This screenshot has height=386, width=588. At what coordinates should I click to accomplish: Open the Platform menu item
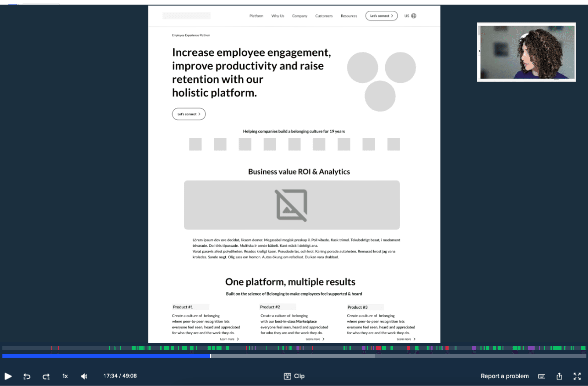256,16
